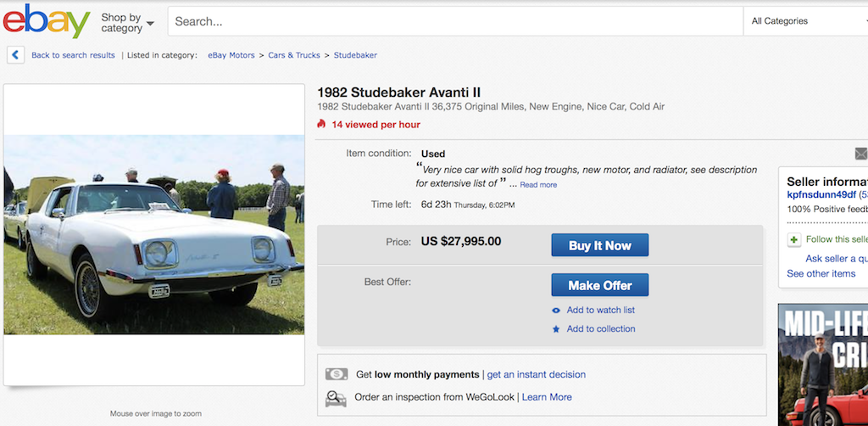This screenshot has width=868, height=426.
Task: Open Cars & Trucks breadcrumb category
Action: click(x=294, y=55)
